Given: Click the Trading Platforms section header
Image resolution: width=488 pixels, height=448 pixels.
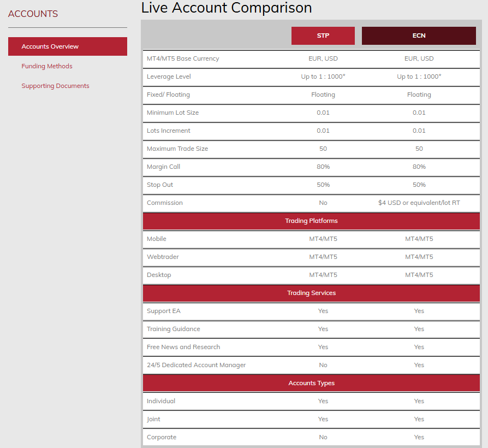Looking at the screenshot, I should (x=311, y=221).
